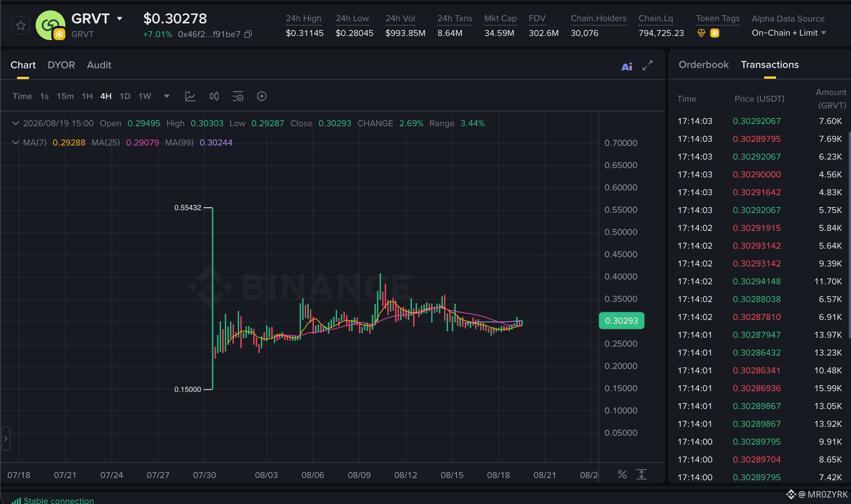This screenshot has width=851, height=504.
Task: Click the gold token tag badge
Action: [x=701, y=33]
